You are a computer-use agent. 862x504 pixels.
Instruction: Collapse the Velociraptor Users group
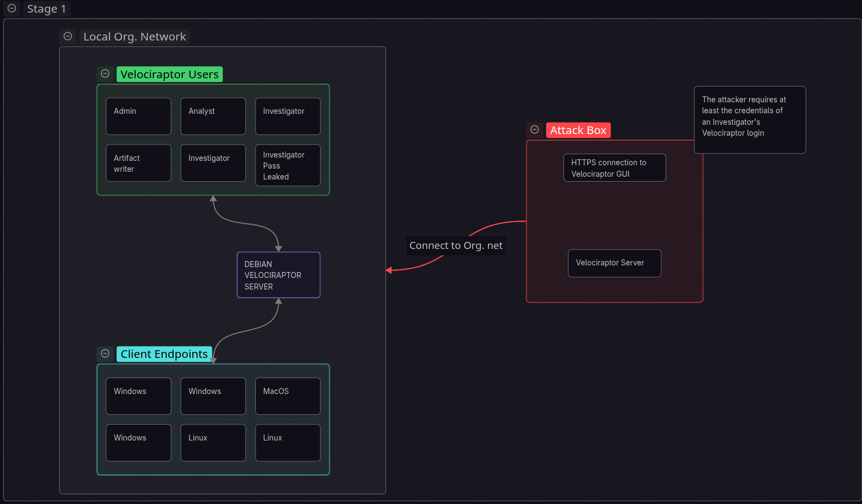(105, 74)
